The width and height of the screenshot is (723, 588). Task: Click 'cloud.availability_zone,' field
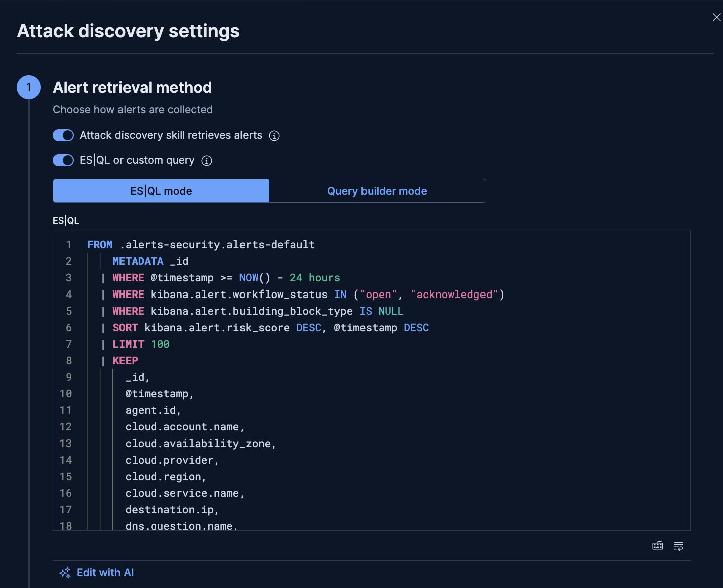point(201,444)
